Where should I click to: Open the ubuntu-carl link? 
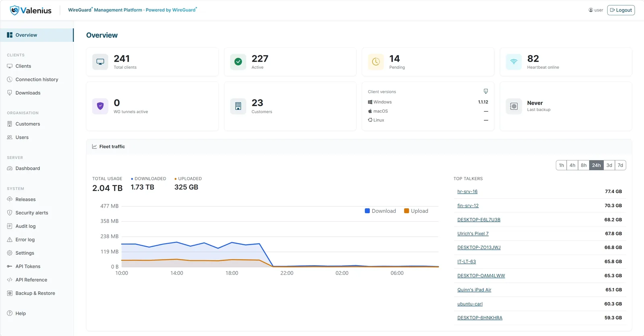pyautogui.click(x=470, y=304)
